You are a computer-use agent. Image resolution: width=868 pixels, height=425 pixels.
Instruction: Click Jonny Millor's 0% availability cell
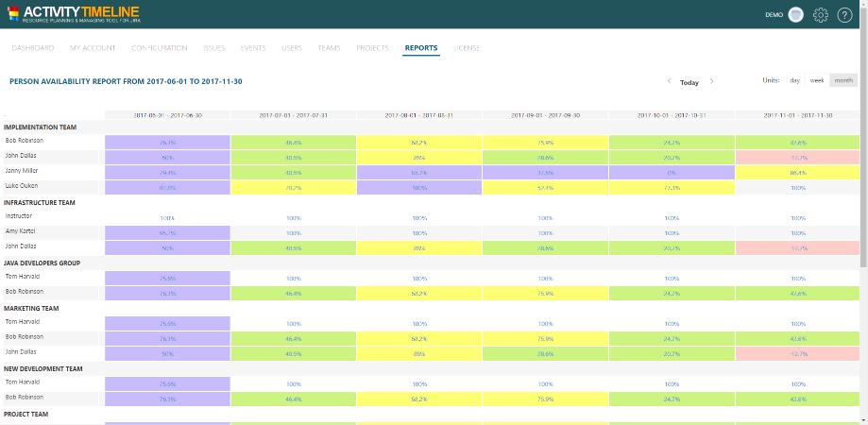pyautogui.click(x=672, y=173)
